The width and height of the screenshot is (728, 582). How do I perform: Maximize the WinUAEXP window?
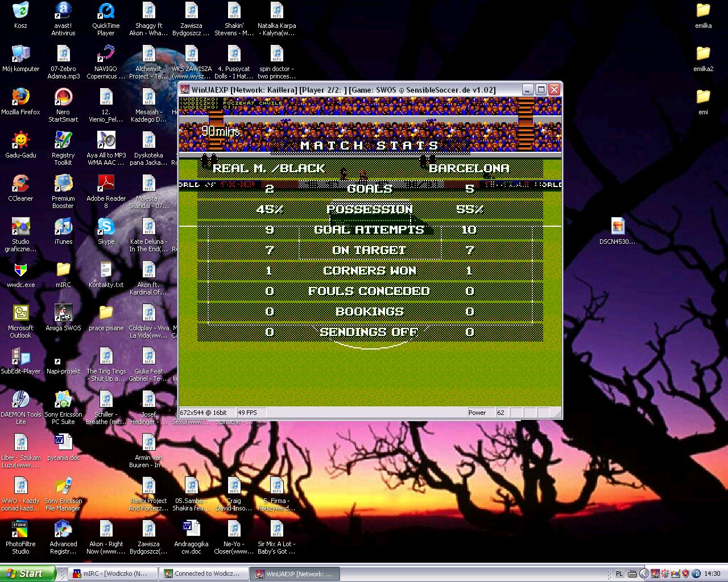pyautogui.click(x=541, y=90)
